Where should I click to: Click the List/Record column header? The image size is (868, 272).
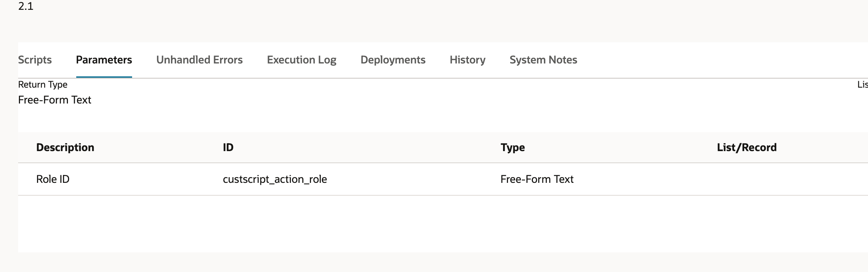tap(747, 147)
